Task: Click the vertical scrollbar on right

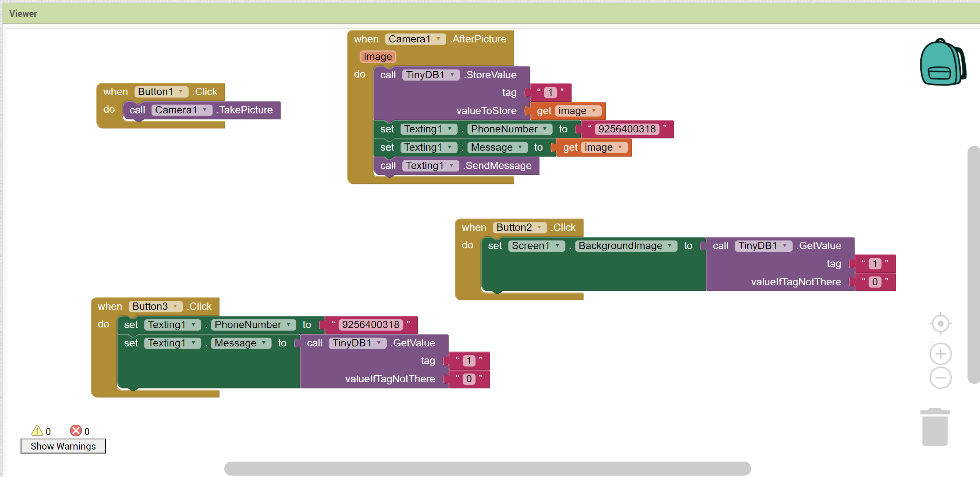Action: pyautogui.click(x=973, y=265)
